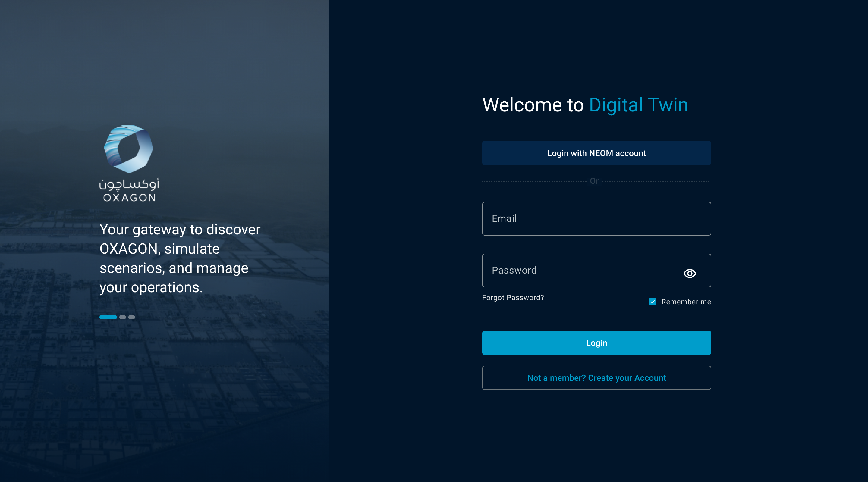Uncheck the Remember me checkbox

point(653,302)
